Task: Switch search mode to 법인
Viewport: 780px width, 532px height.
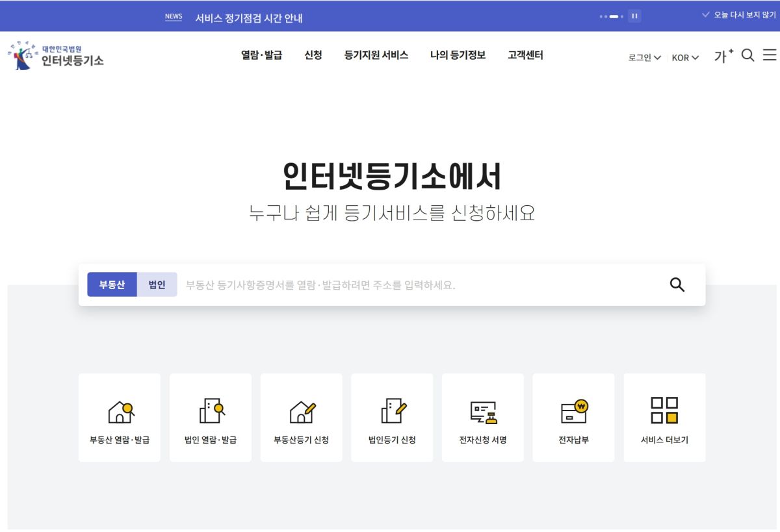Action: click(156, 284)
